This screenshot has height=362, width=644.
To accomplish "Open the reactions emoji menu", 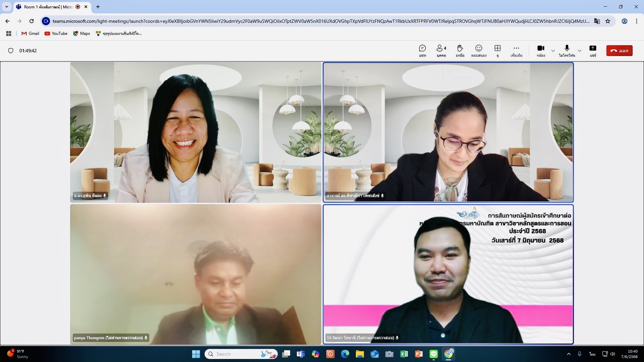I will [479, 51].
